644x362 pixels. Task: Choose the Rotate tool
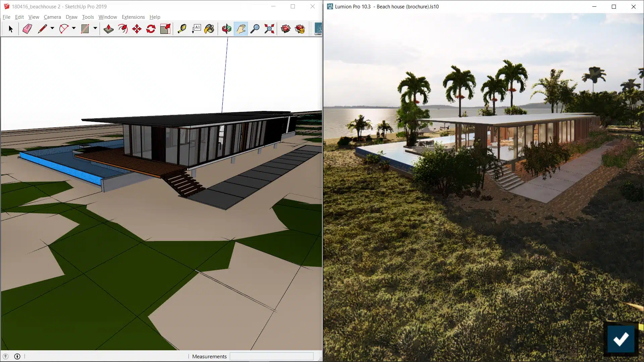tap(150, 29)
